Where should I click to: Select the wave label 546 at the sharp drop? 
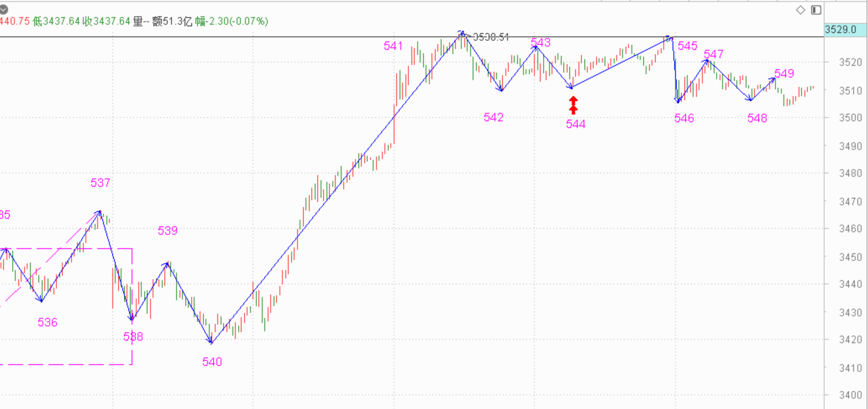click(684, 118)
